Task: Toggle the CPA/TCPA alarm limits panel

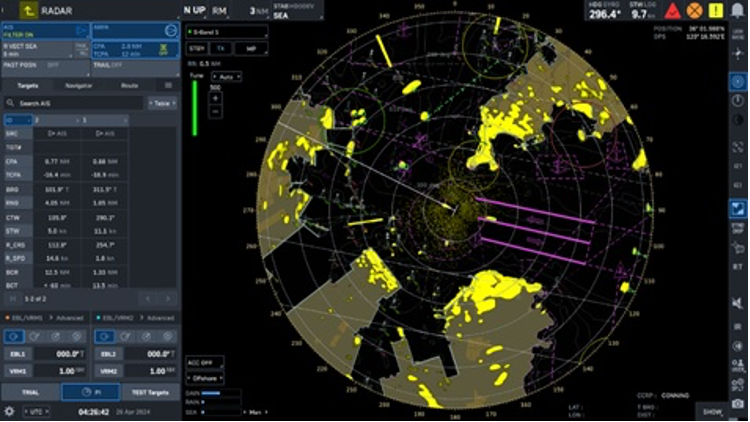Action: pos(135,50)
